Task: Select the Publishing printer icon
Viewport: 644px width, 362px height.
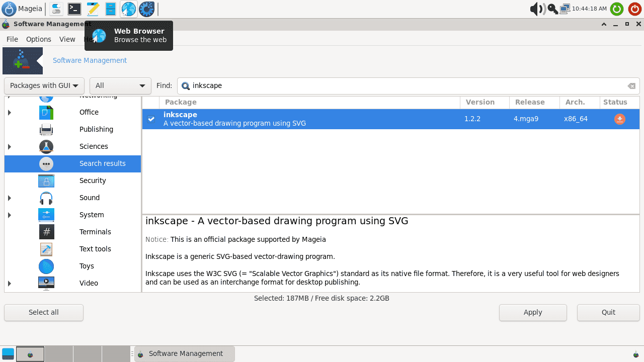Action: click(46, 129)
